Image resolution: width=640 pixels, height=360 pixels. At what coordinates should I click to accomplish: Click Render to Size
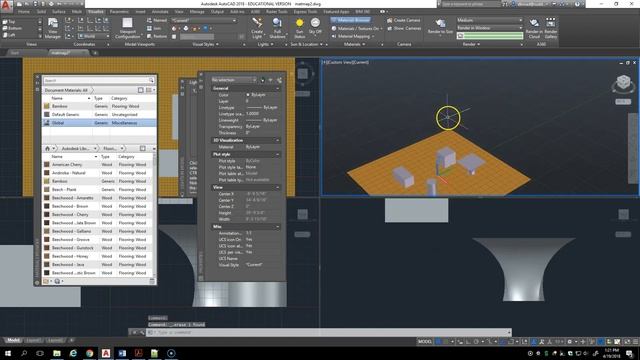click(440, 26)
